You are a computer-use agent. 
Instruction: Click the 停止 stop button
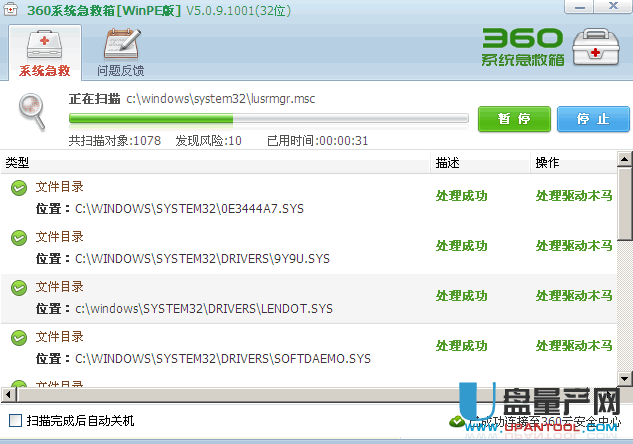coord(593,119)
